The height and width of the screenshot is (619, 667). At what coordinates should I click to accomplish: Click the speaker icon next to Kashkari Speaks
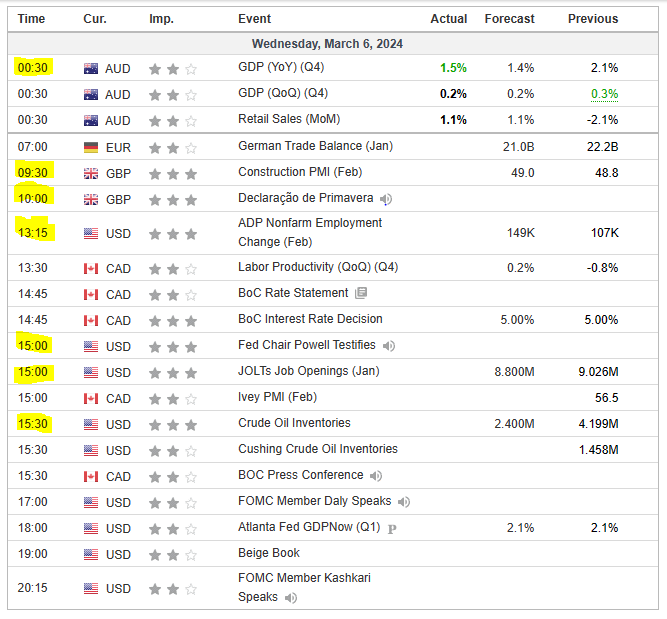click(291, 598)
